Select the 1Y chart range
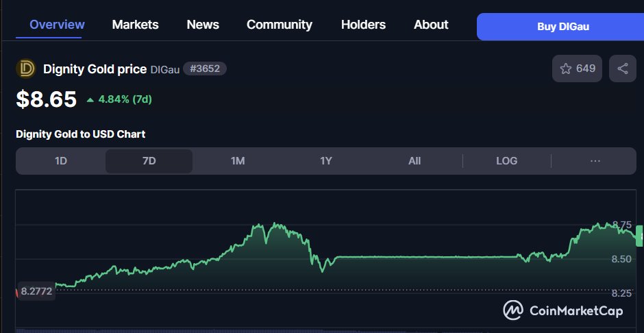This screenshot has height=333, width=644. (326, 161)
